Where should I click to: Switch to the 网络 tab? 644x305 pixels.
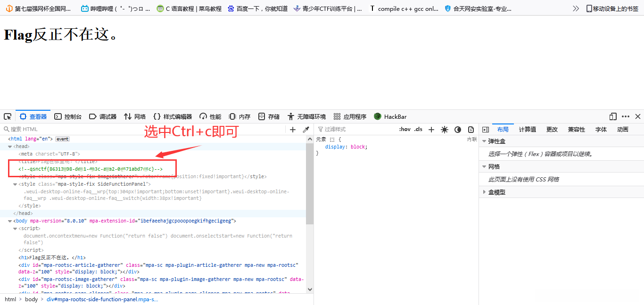click(x=135, y=116)
